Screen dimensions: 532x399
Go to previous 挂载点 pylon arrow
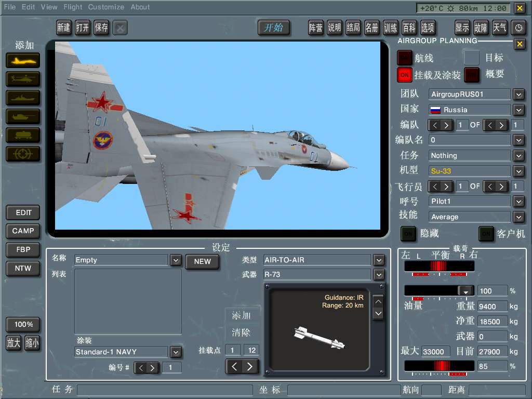[234, 366]
